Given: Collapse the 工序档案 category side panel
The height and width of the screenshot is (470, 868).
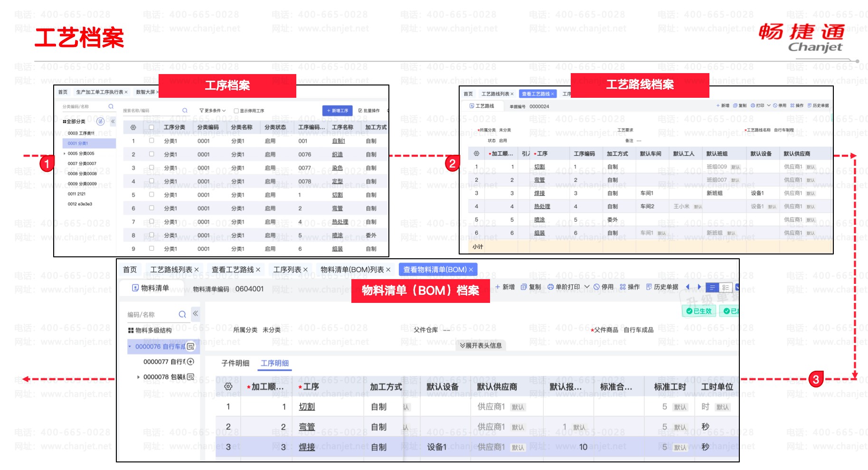Looking at the screenshot, I should [x=113, y=122].
